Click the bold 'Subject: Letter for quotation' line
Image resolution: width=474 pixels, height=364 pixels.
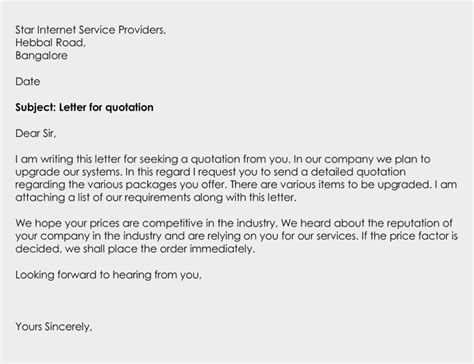pos(84,107)
